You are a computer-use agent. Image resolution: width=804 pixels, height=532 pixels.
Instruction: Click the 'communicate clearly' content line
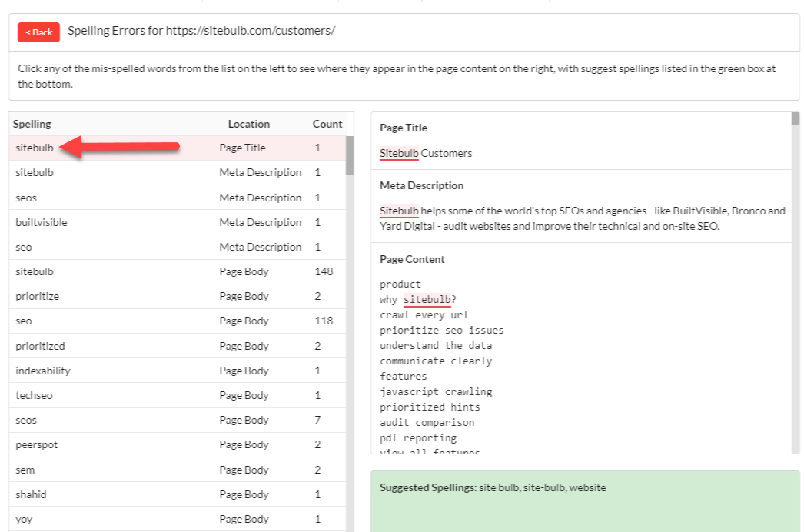pos(436,361)
